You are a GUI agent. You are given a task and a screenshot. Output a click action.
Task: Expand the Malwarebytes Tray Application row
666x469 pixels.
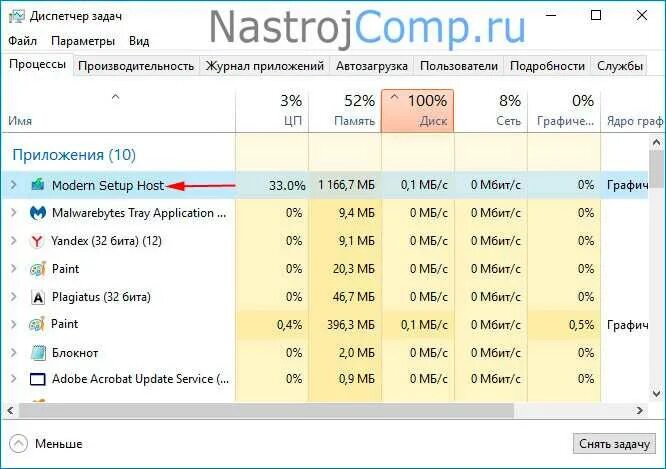click(x=14, y=213)
